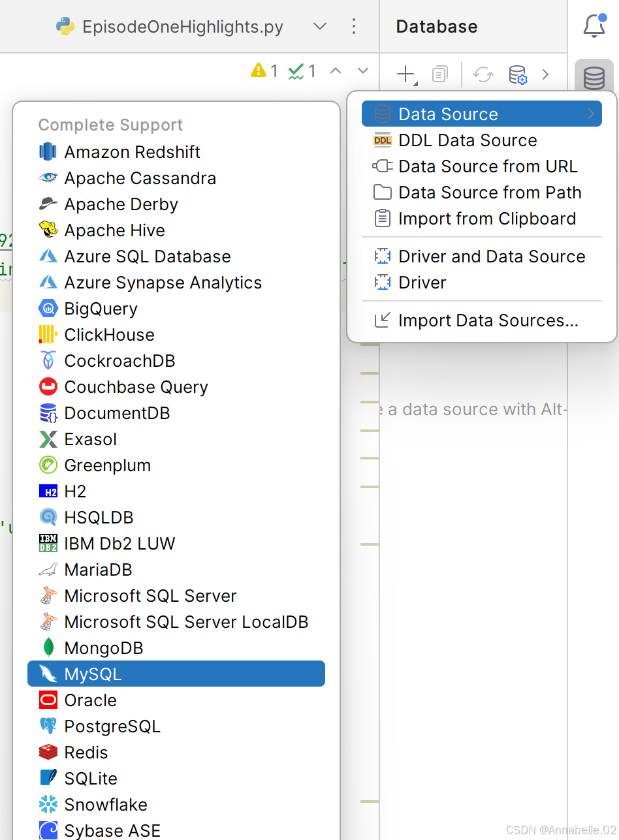Select MySQL from the list

[176, 674]
